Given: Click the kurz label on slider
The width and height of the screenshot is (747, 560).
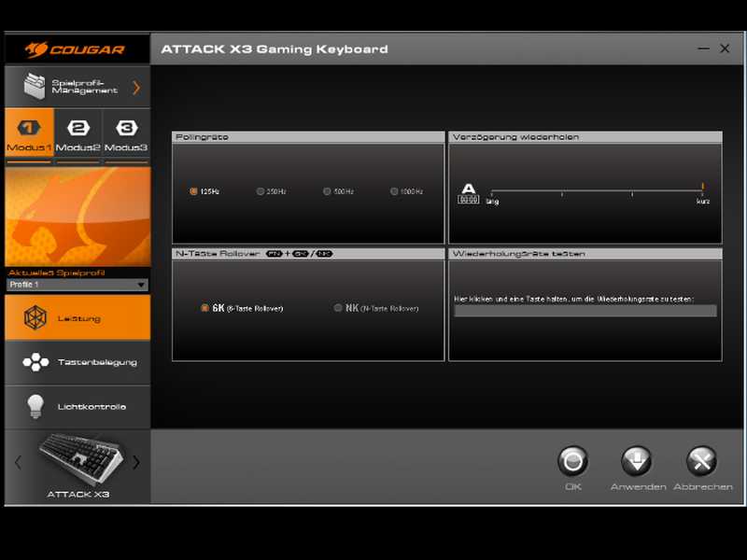Looking at the screenshot, I should [703, 202].
